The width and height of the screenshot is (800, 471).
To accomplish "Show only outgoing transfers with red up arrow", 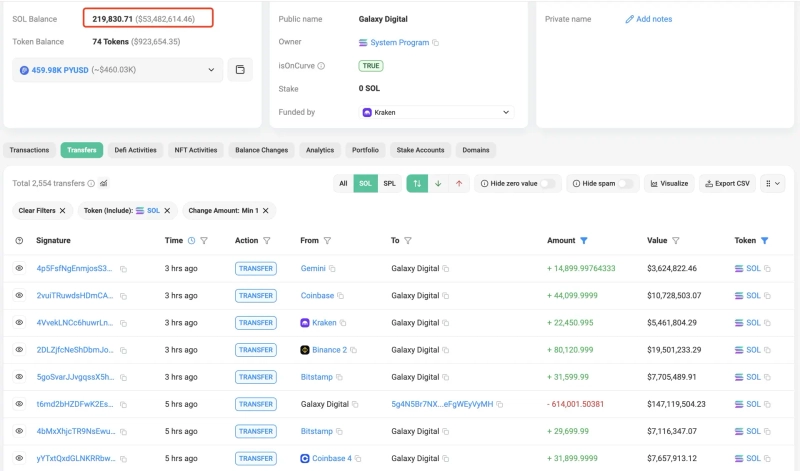I will point(459,184).
